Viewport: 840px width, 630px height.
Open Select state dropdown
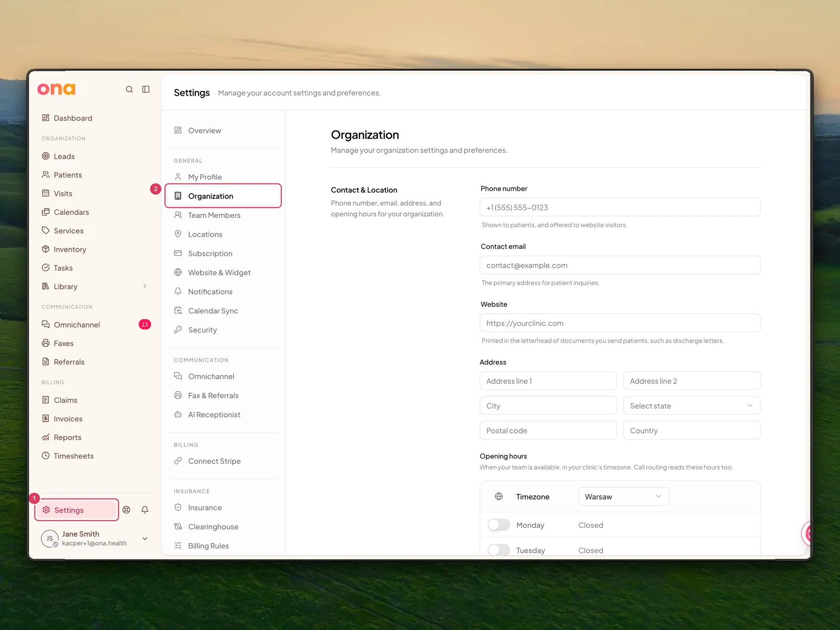pyautogui.click(x=692, y=406)
